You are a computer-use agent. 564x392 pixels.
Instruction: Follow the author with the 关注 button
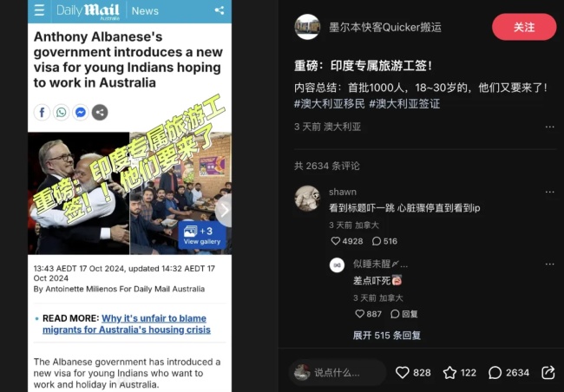[524, 27]
